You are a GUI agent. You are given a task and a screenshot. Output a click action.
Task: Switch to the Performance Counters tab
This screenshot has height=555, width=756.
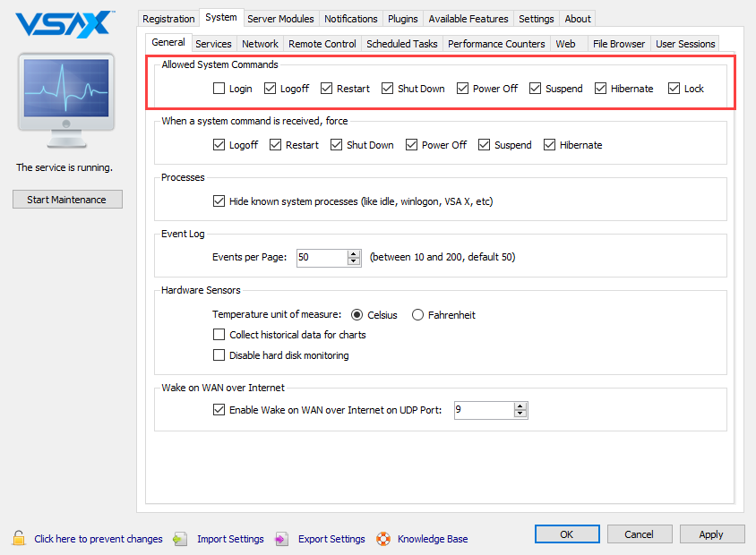496,43
